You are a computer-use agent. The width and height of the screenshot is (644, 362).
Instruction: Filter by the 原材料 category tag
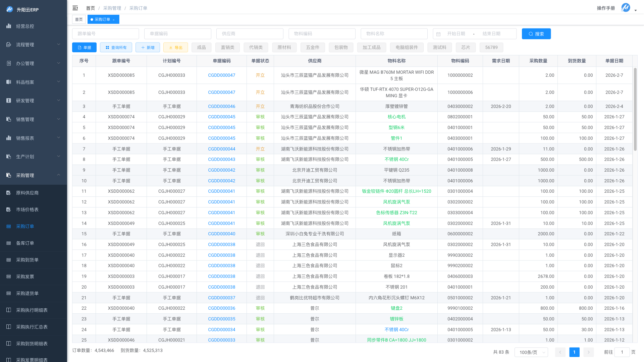click(x=284, y=48)
